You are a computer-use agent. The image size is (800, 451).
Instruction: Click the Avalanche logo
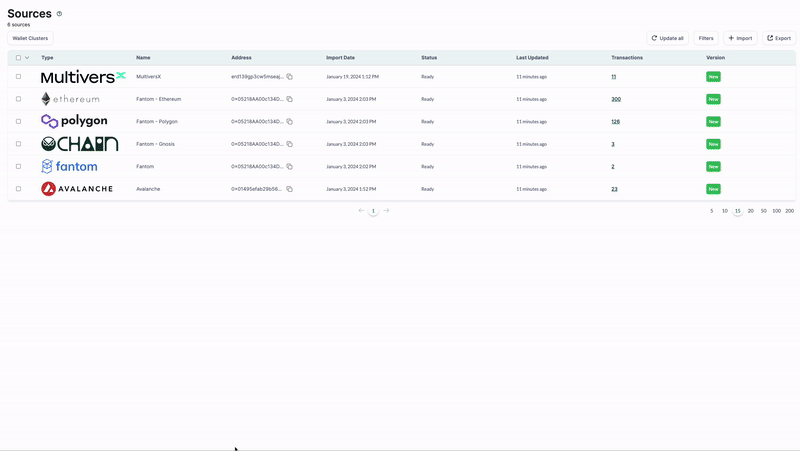tap(77, 189)
